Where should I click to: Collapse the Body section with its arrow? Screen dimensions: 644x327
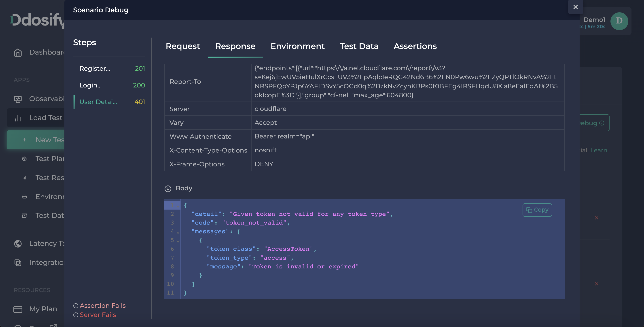(168, 189)
